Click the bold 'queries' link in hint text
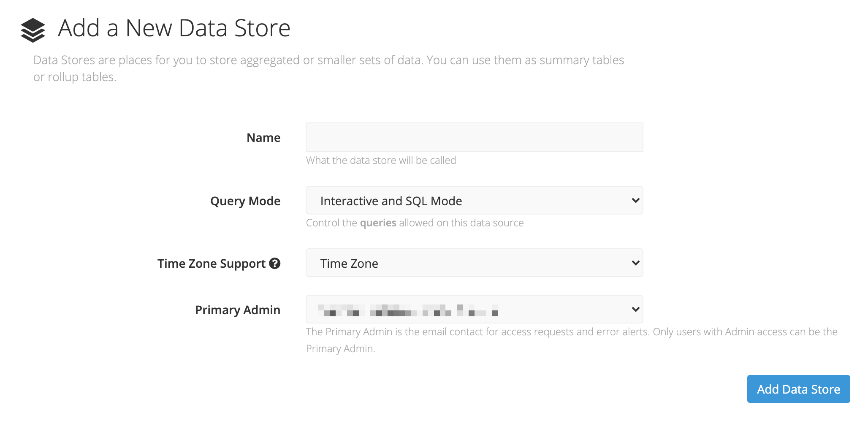The height and width of the screenshot is (424, 868). coord(378,223)
